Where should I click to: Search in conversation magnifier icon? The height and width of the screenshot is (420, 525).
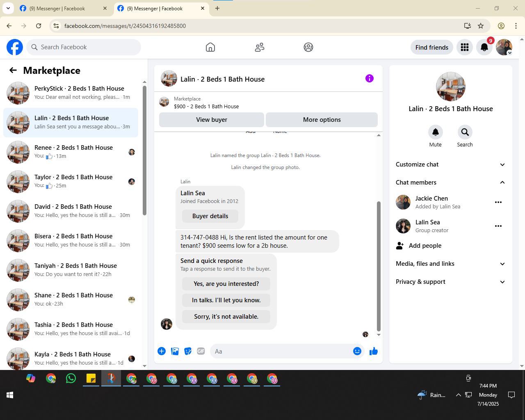(x=465, y=132)
